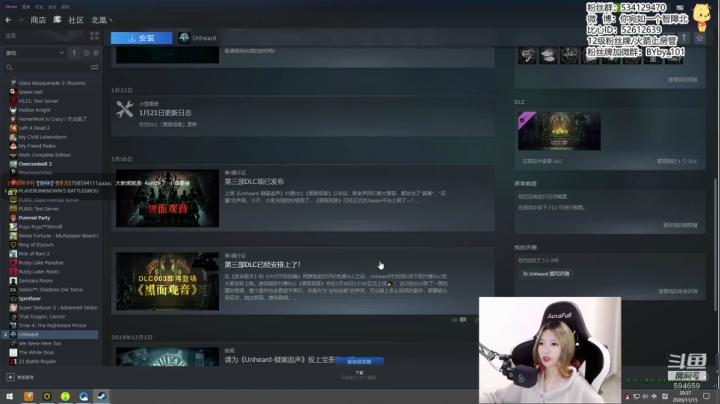Select My Friend Pedro
The width and height of the screenshot is (720, 404).
(37, 146)
